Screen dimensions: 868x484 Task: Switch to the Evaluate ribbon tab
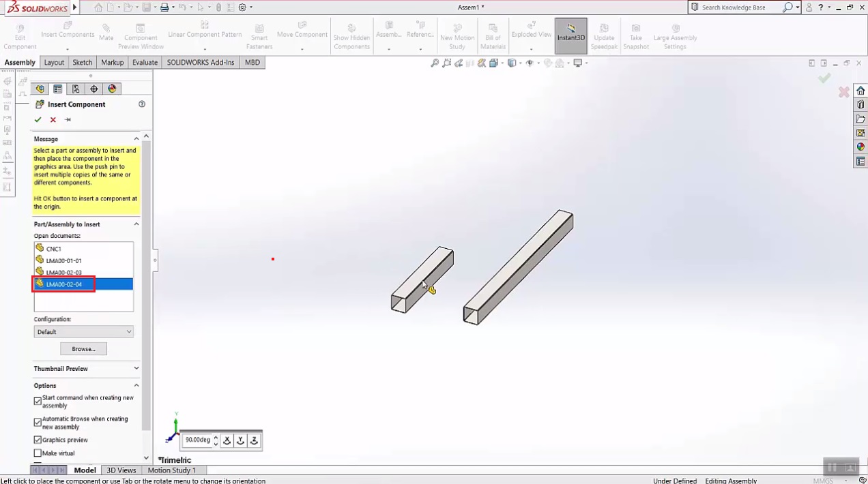pyautogui.click(x=145, y=62)
